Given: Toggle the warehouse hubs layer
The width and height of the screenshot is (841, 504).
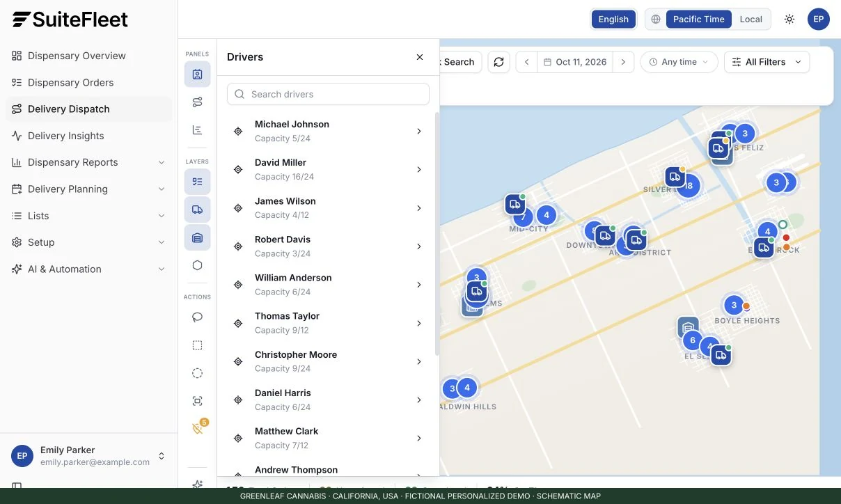Looking at the screenshot, I should 197,237.
